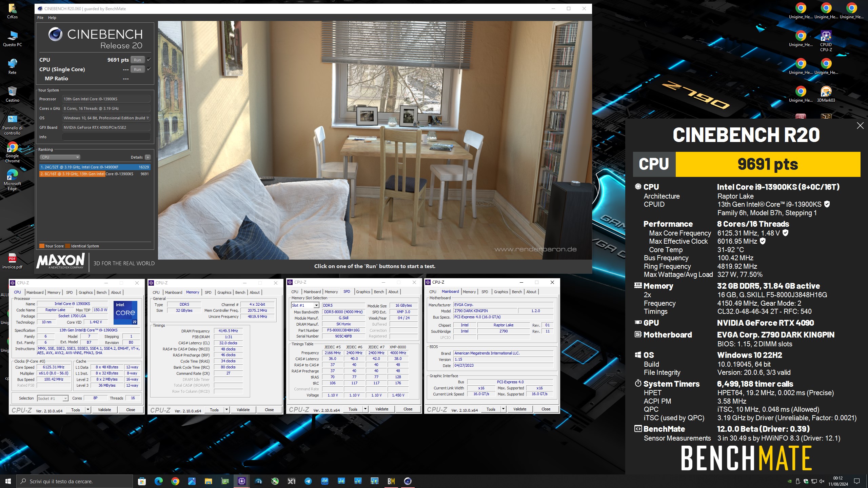Click the safely remove hardware tray icon
Screen dimensions: 868x488
(x=798, y=481)
